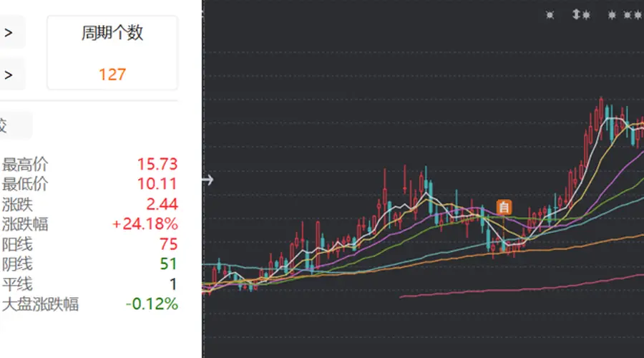
Task: Open the 周期个数 period count box
Action: pos(112,52)
